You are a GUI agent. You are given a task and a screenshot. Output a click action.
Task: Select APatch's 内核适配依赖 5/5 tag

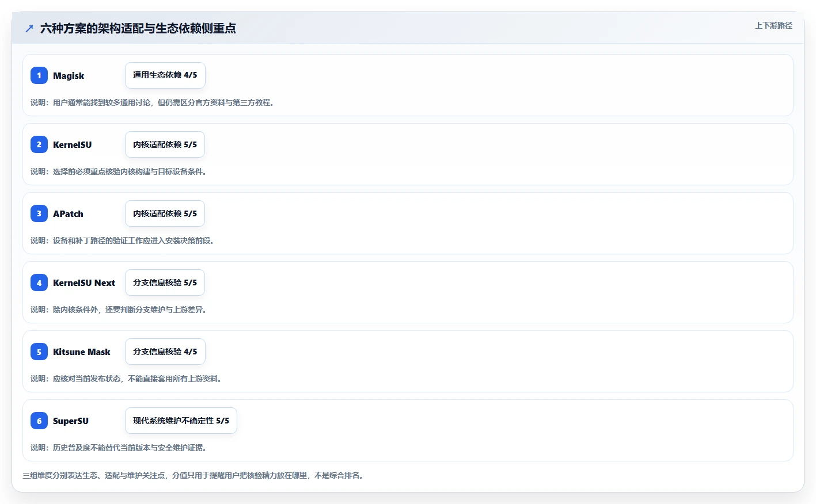[165, 213]
